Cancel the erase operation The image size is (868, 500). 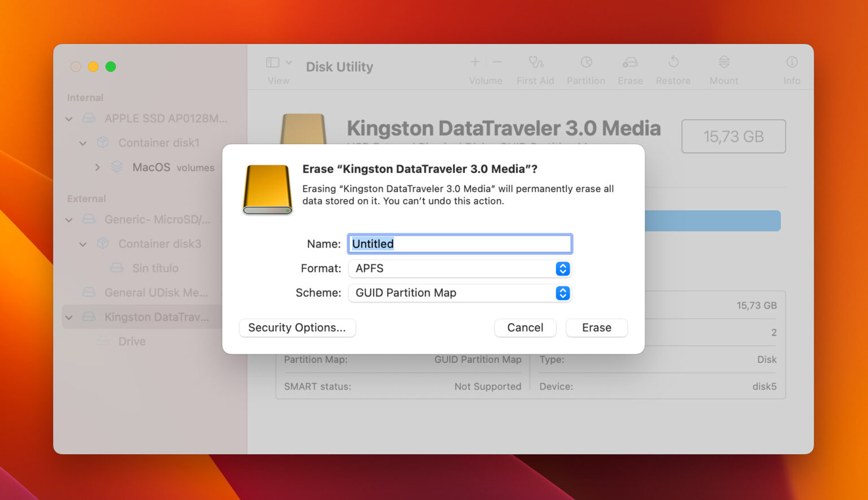525,328
